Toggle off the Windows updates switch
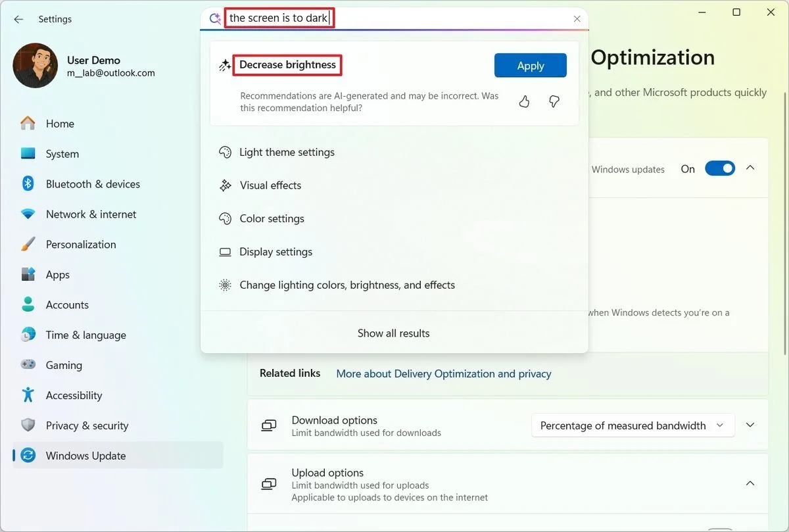Viewport: 789px width, 532px height. [x=719, y=169]
